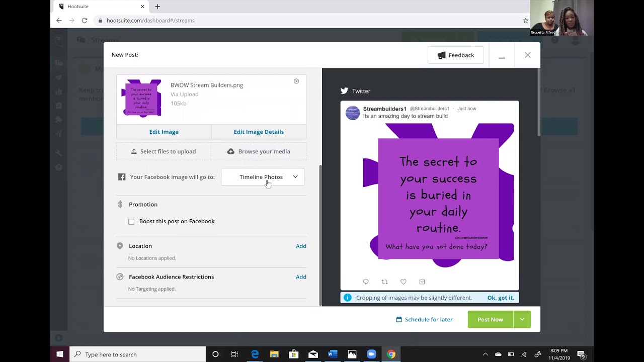Minimize the New Post composer
The height and width of the screenshot is (362, 644).
point(502,55)
